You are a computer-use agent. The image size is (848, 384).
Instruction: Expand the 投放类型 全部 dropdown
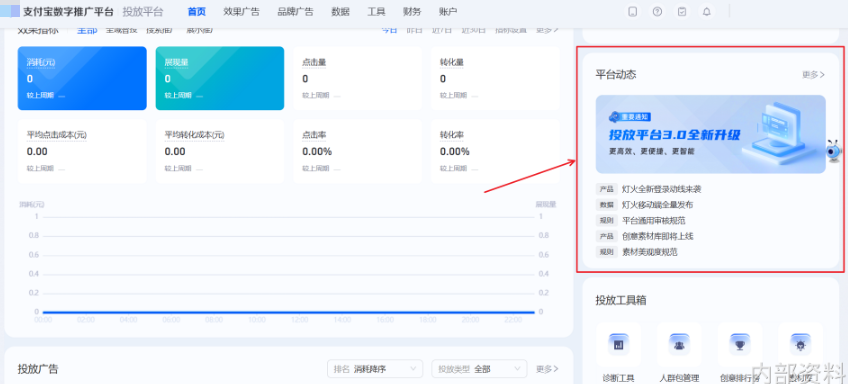[479, 369]
